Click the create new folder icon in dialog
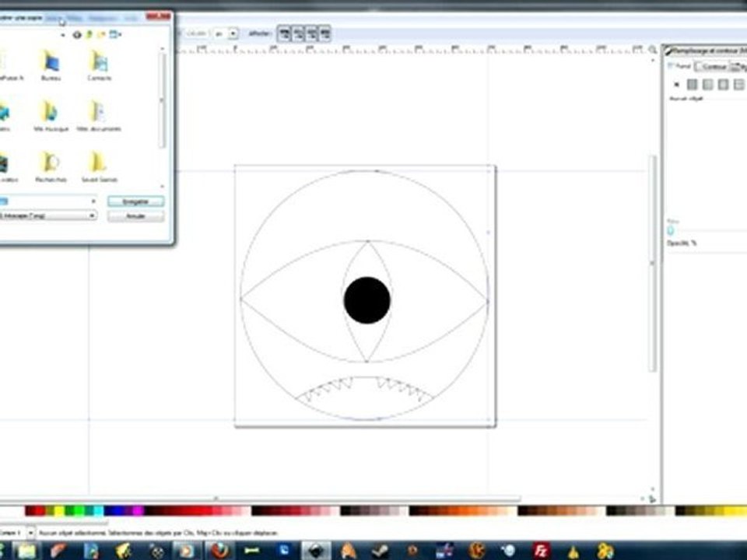The height and width of the screenshot is (560, 747). [101, 35]
